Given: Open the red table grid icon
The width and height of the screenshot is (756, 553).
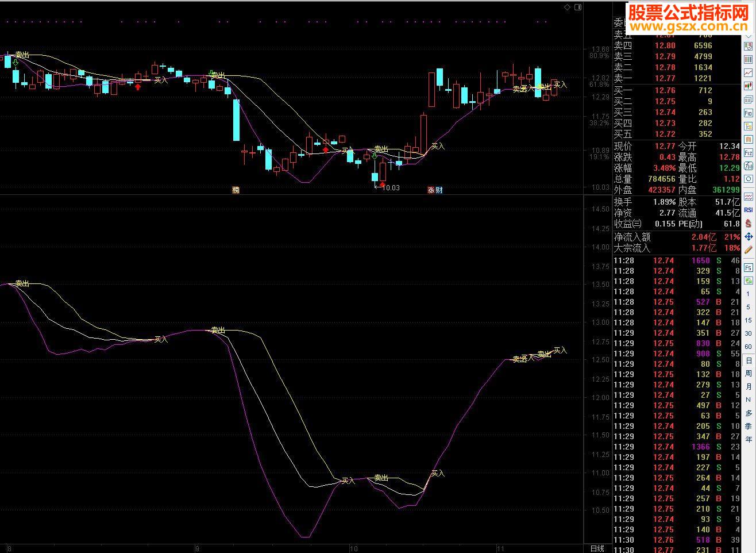Looking at the screenshot, I should (749, 59).
